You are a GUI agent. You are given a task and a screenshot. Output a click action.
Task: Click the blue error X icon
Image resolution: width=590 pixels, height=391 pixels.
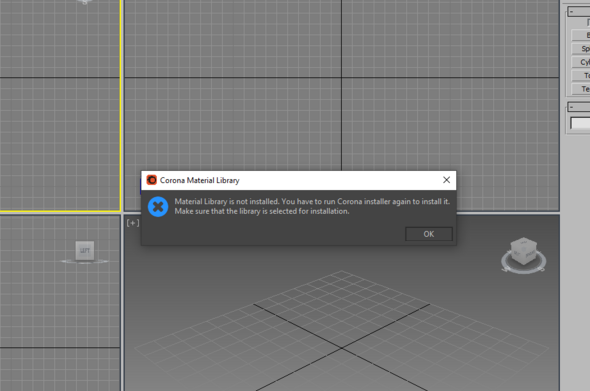click(158, 207)
